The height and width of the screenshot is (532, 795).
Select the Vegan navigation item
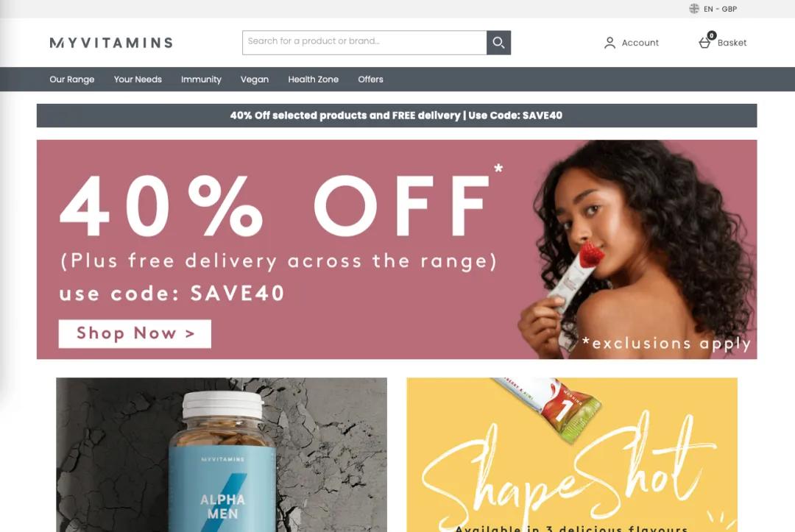pyautogui.click(x=255, y=79)
